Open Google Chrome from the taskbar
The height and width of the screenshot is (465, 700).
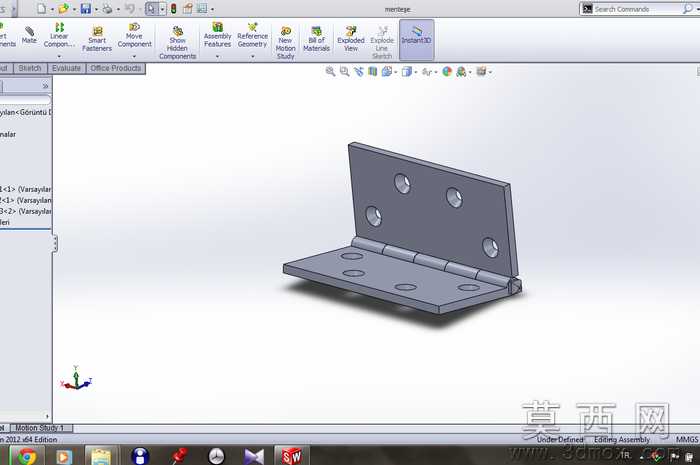click(27, 456)
